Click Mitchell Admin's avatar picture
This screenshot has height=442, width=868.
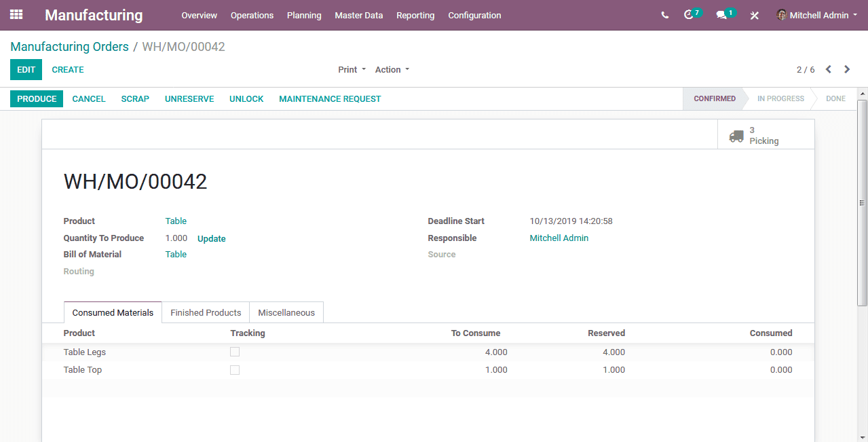[x=782, y=15]
